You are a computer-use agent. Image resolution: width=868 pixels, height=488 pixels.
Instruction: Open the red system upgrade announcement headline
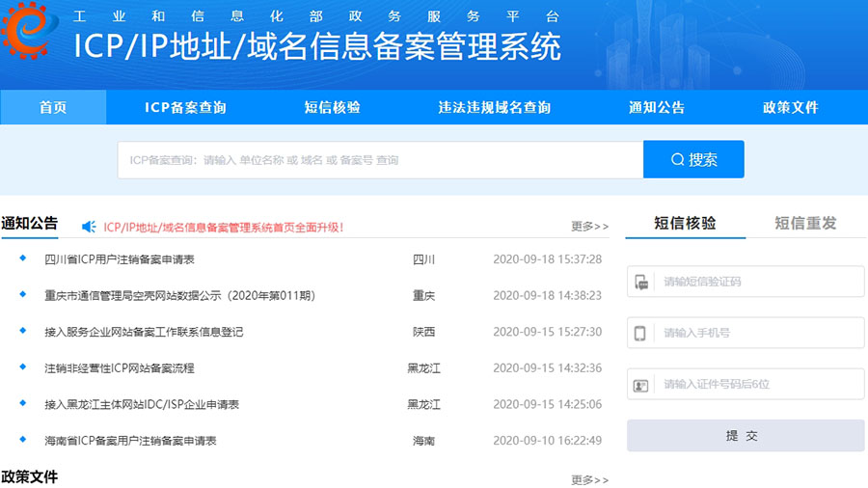point(224,228)
